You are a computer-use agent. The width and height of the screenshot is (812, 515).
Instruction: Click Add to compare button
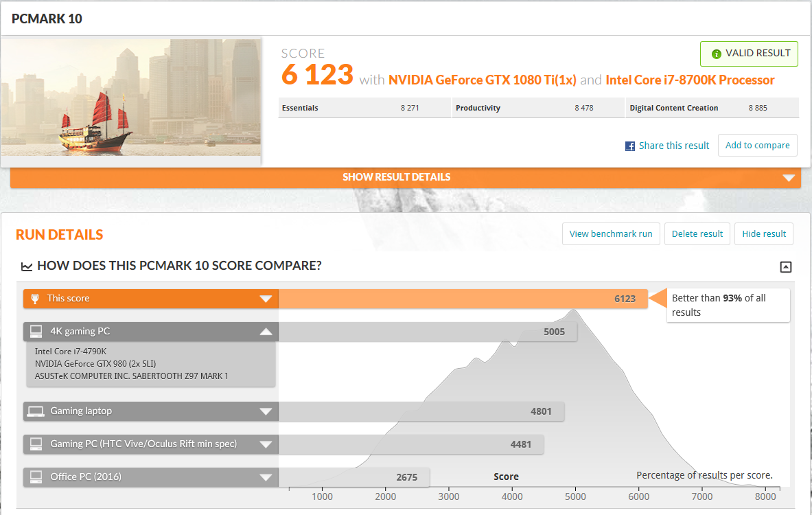click(757, 145)
